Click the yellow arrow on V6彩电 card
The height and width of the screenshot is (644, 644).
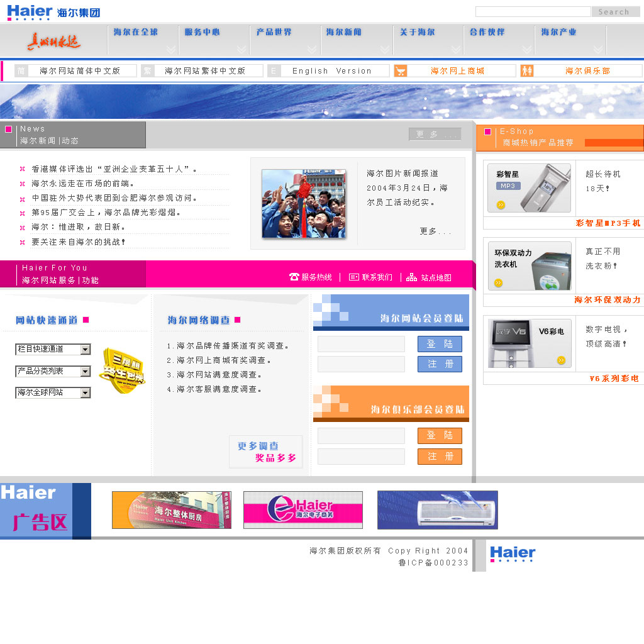pos(561,360)
